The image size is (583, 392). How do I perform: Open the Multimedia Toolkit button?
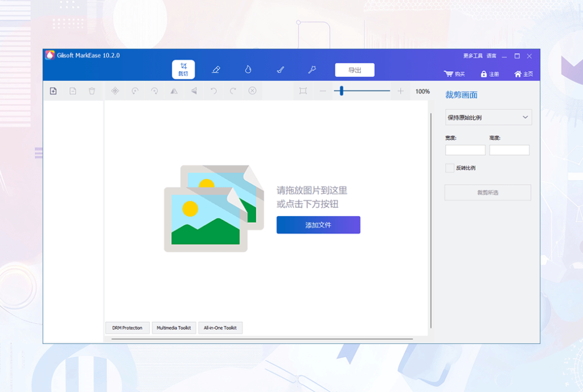(174, 328)
